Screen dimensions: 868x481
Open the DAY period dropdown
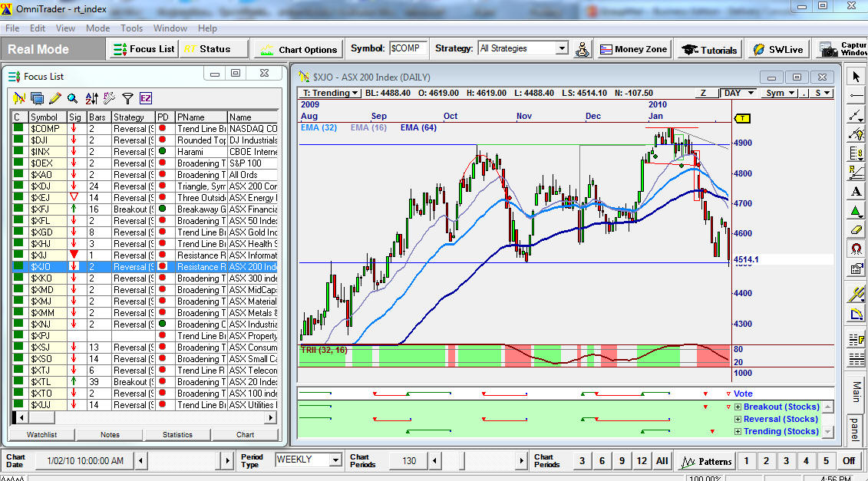point(738,93)
